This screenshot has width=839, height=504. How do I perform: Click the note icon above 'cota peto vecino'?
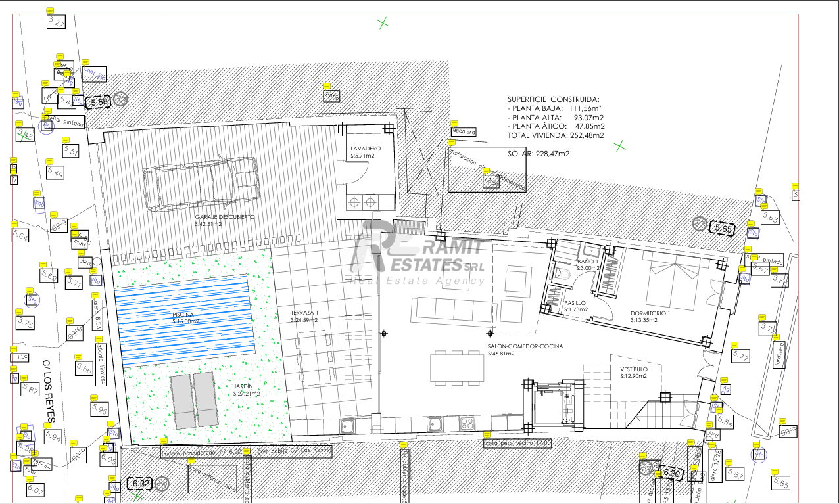487,434
